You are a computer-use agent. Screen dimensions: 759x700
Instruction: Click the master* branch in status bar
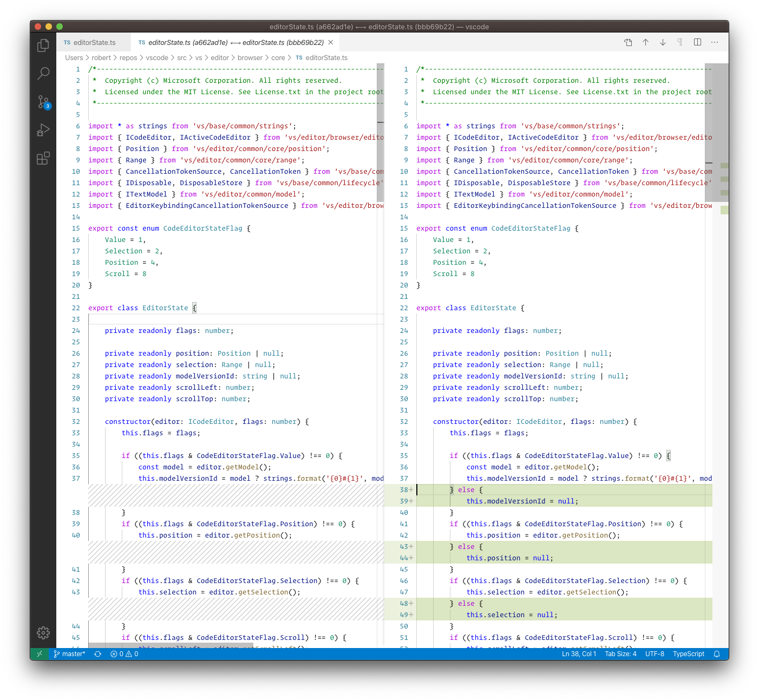coord(70,654)
